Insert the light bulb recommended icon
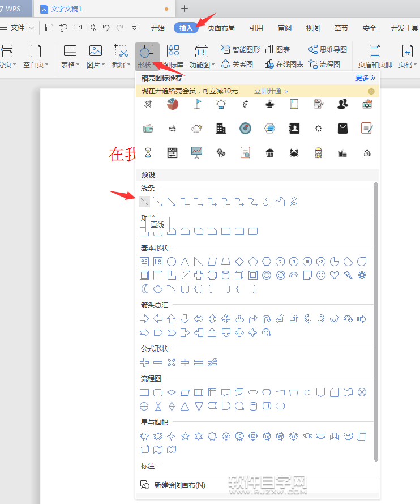 [x=221, y=104]
